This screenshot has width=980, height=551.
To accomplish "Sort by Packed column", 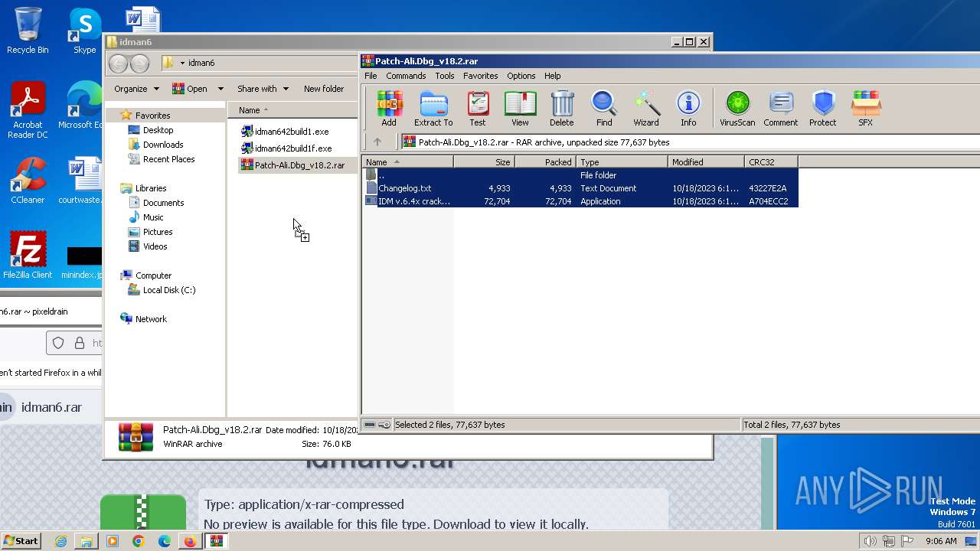I will coord(545,161).
